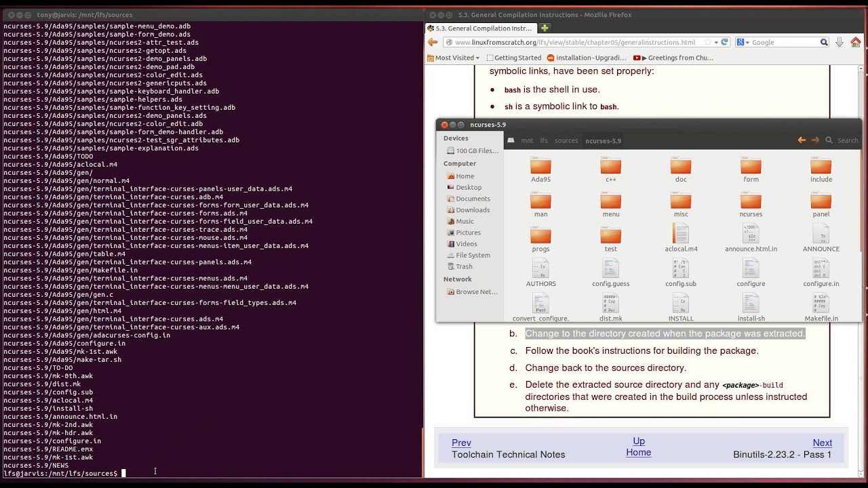Select 100 GB Filesystem in sidebar
The image size is (868, 488).
click(x=473, y=150)
